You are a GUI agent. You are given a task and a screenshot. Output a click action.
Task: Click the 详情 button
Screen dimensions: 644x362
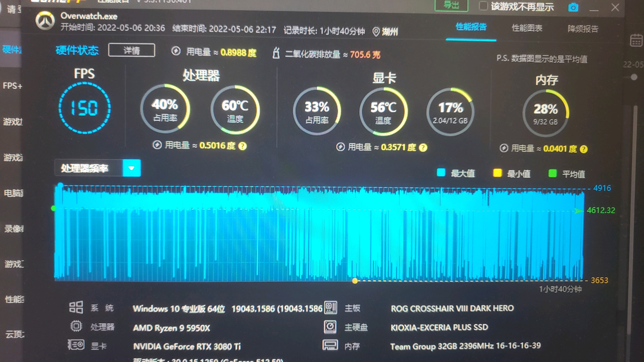tap(132, 50)
